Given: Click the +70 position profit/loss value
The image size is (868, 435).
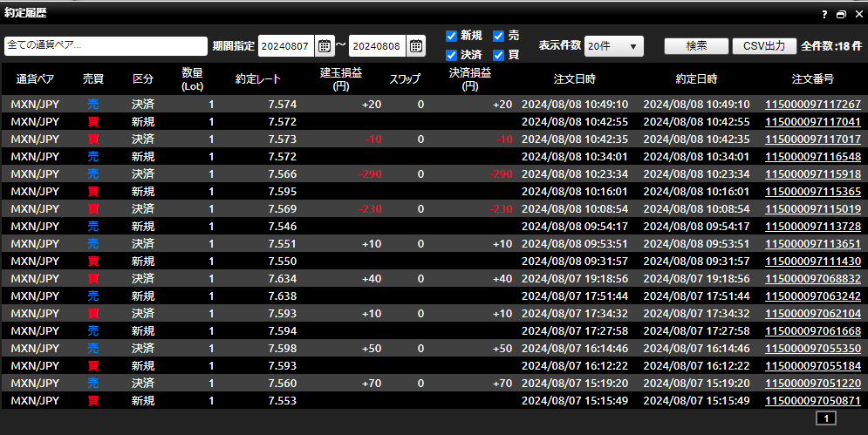Looking at the screenshot, I should coord(372,383).
